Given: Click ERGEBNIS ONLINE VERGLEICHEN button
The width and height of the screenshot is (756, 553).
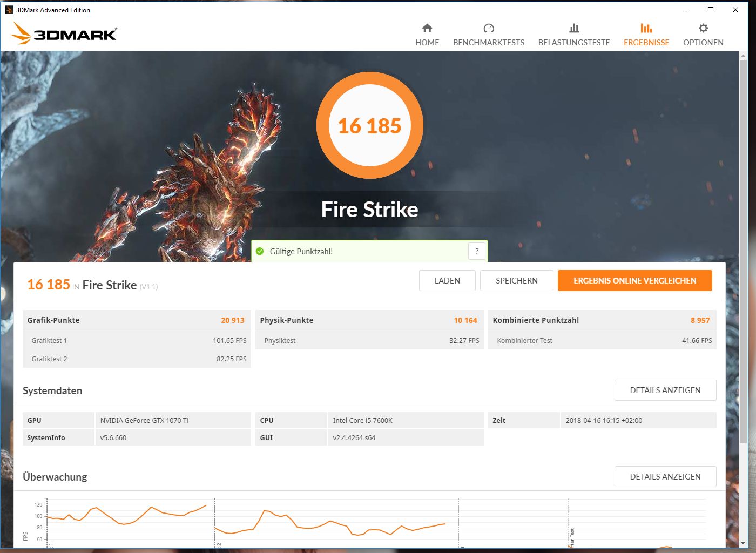Looking at the screenshot, I should coord(635,280).
